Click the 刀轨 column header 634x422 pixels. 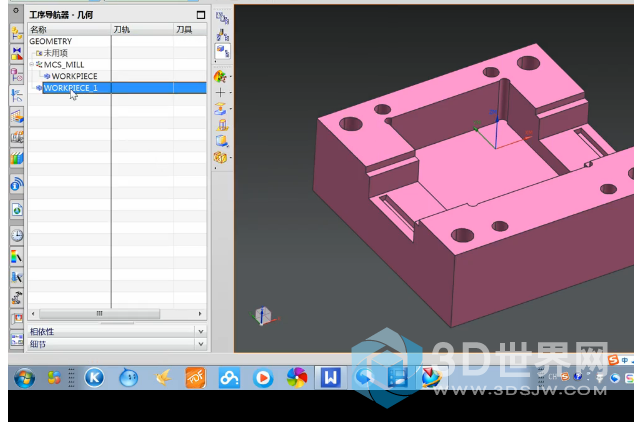tap(142, 30)
